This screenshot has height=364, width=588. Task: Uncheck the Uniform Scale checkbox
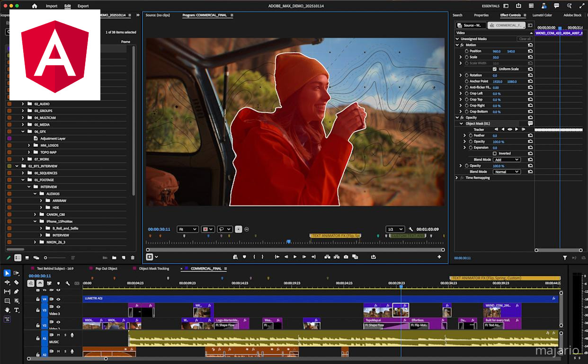[495, 69]
